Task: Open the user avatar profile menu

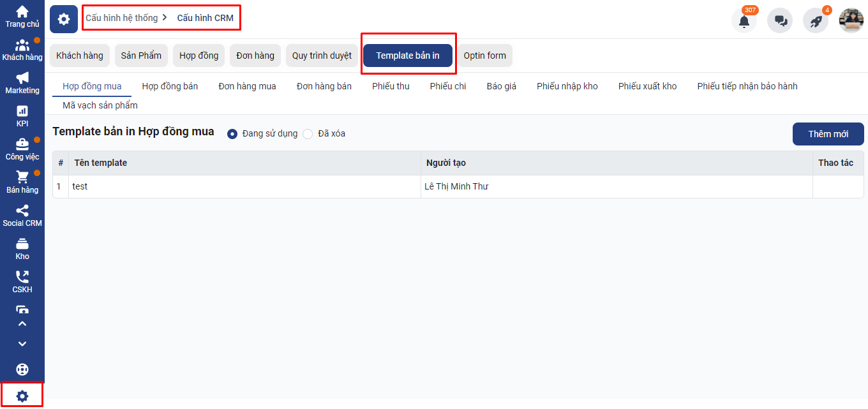Action: coord(851,20)
